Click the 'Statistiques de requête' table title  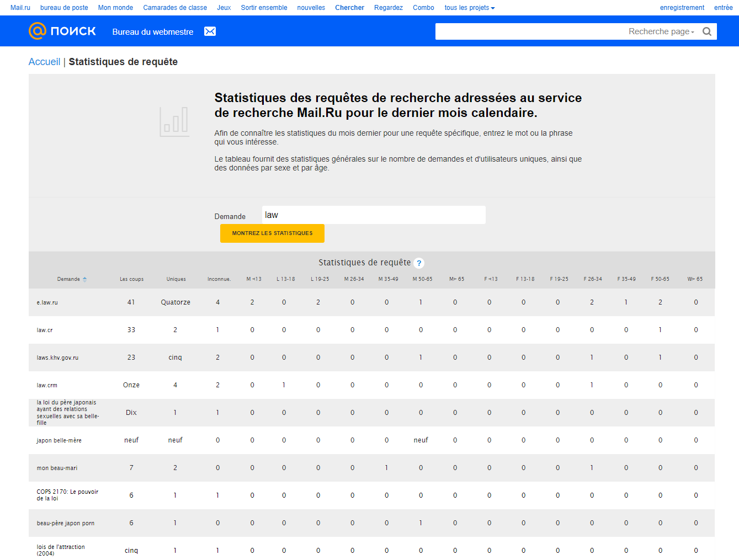[364, 263]
